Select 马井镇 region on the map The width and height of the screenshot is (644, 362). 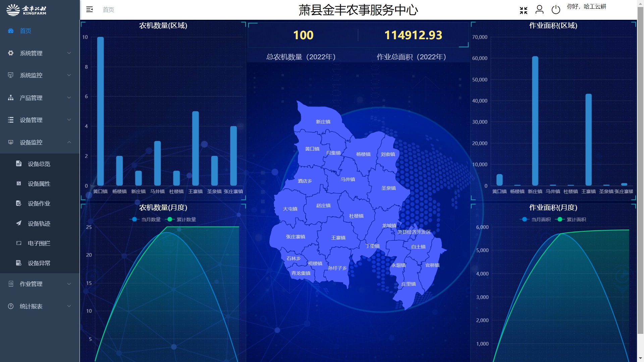[x=348, y=179]
